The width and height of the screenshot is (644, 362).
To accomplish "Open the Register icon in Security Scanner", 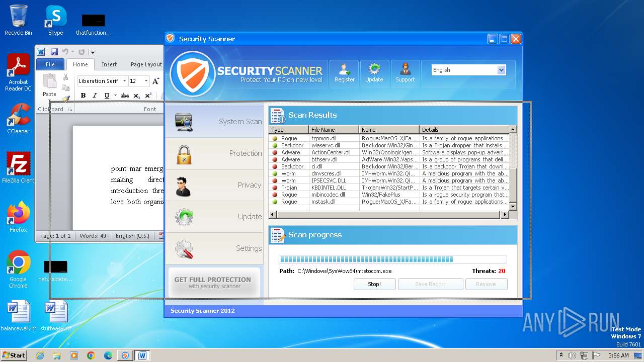I will coord(344,74).
